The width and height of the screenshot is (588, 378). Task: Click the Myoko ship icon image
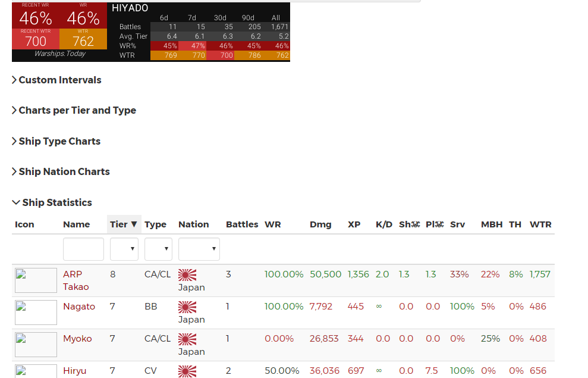click(x=36, y=345)
